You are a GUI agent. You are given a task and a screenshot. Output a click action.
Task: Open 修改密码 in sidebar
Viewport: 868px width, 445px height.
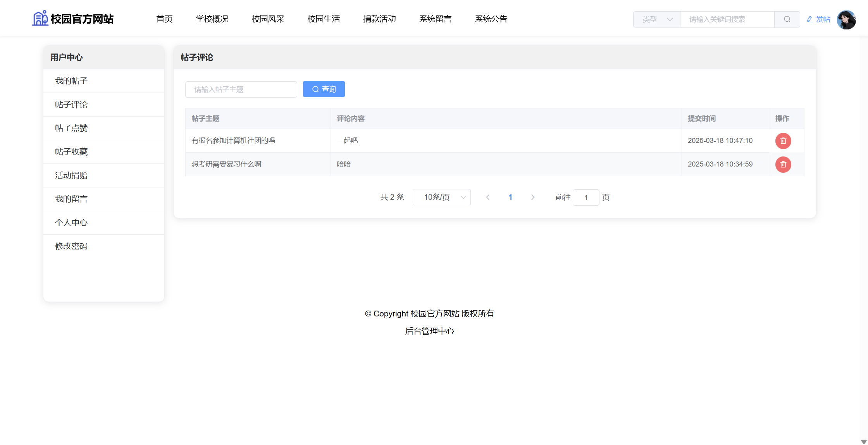click(x=71, y=246)
